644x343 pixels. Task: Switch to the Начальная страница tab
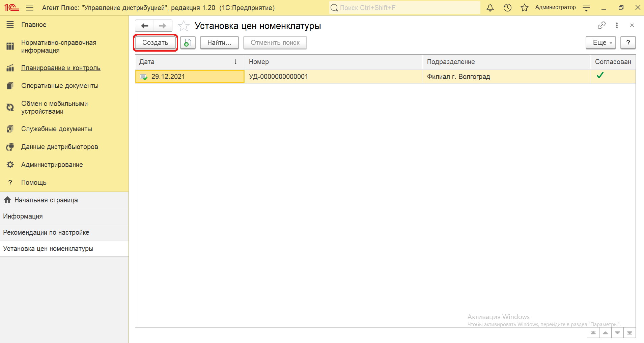click(46, 200)
